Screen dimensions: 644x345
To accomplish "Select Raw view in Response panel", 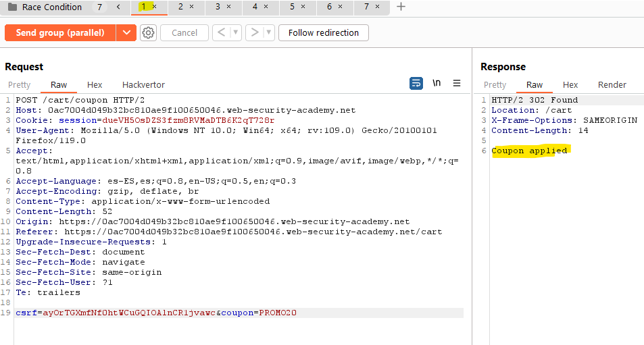I will tap(535, 84).
